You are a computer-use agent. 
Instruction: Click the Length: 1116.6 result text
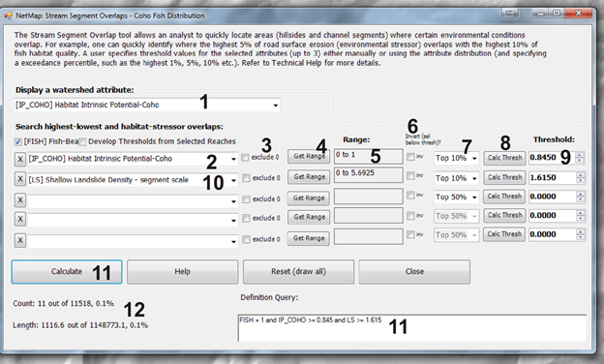[80, 325]
